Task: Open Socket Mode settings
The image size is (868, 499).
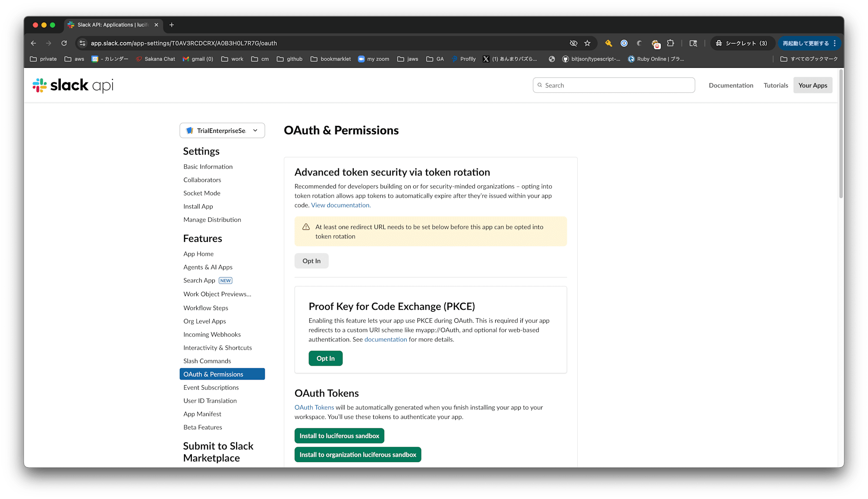Action: coord(202,193)
